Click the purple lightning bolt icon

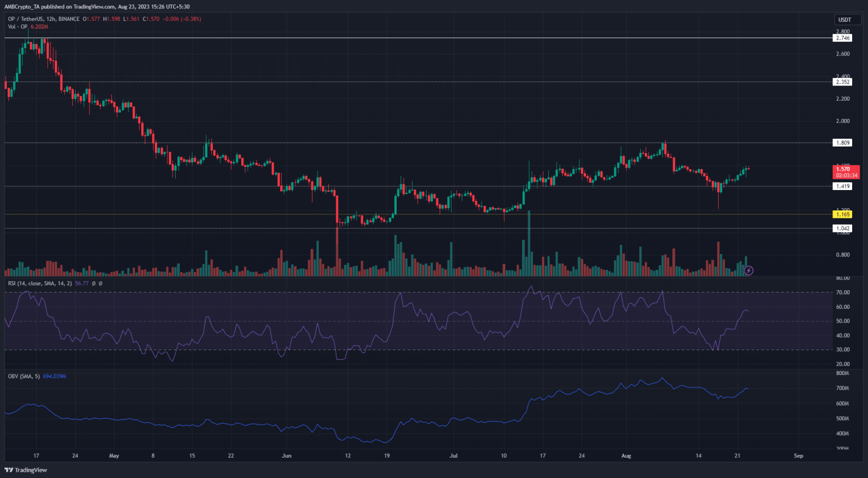click(x=748, y=270)
